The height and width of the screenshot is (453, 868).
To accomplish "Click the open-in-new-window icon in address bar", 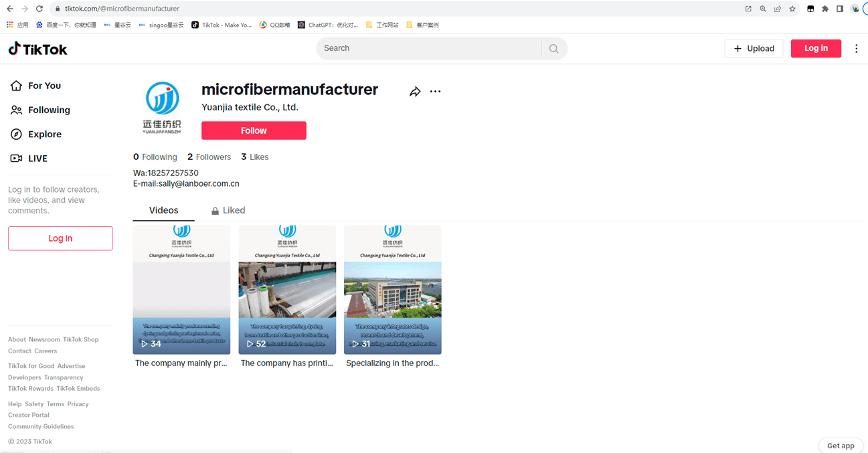I will pyautogui.click(x=748, y=9).
